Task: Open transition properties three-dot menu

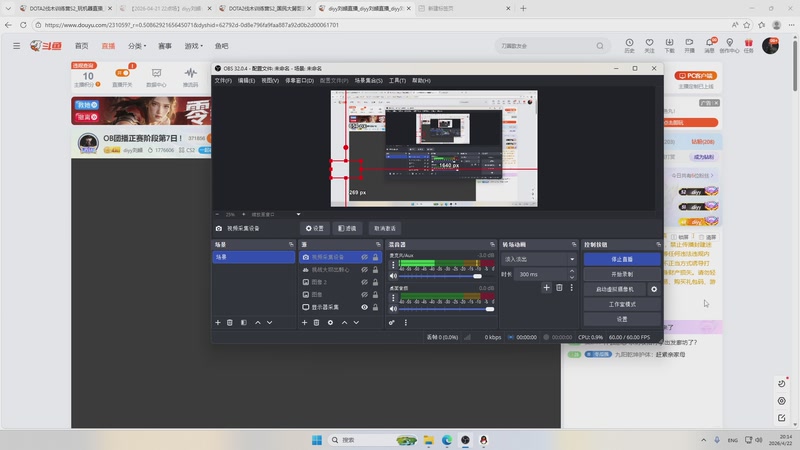Action: coord(571,288)
